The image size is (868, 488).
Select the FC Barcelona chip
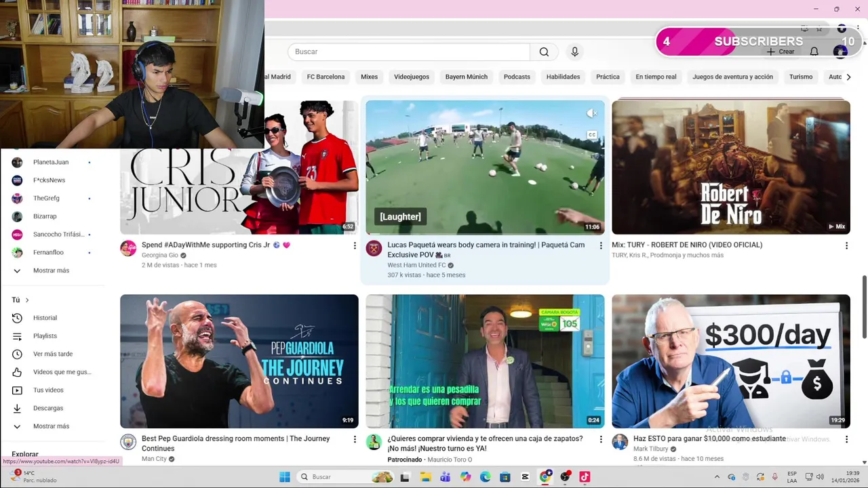[x=325, y=77]
